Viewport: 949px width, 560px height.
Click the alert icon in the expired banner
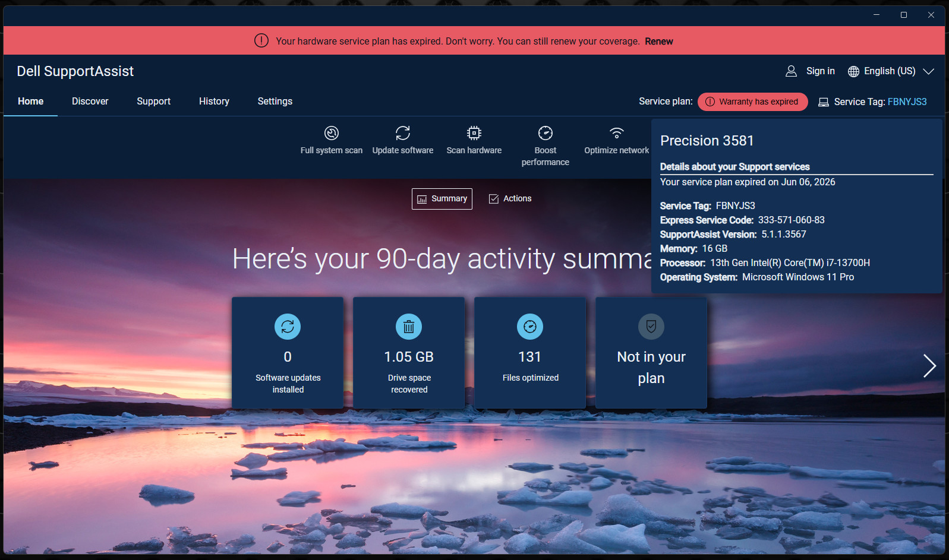(261, 40)
